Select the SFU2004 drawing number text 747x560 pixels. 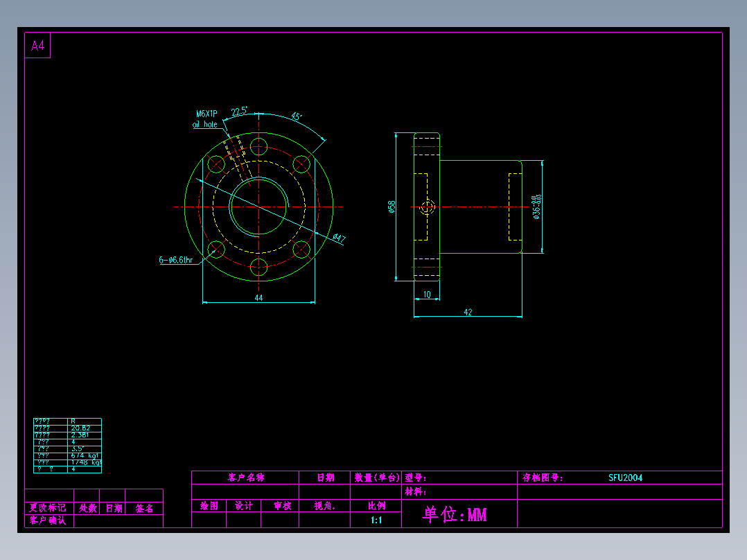(626, 478)
